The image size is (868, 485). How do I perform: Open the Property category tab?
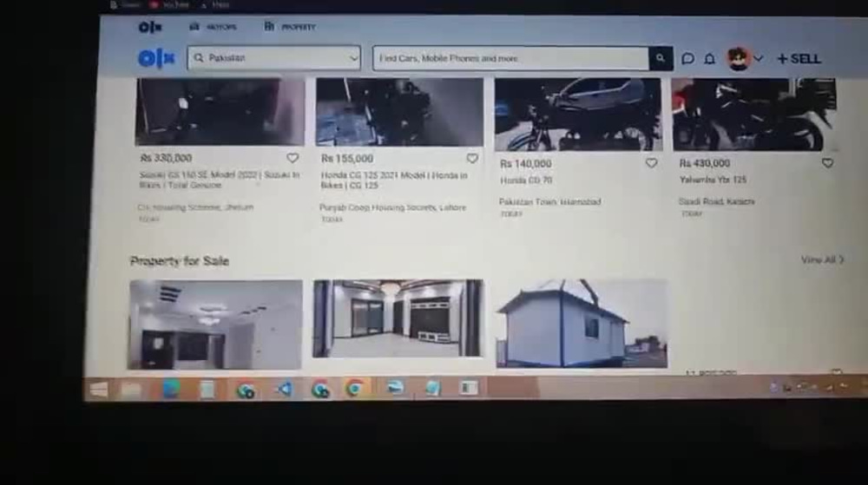click(x=290, y=27)
